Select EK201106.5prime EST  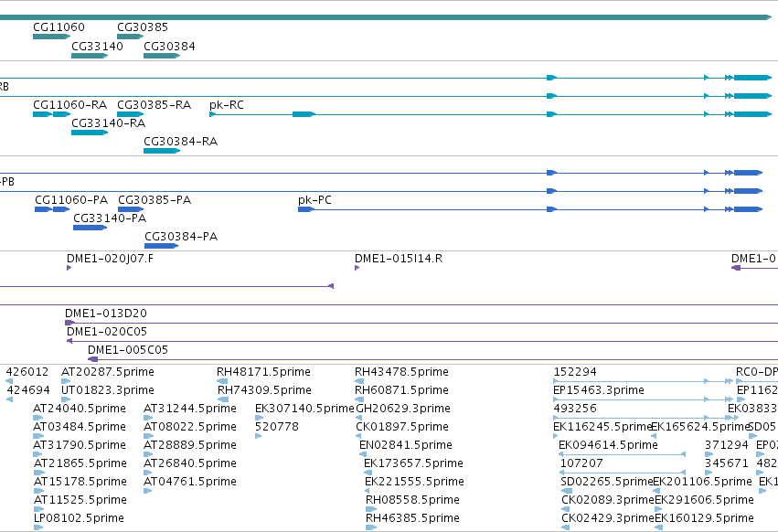coord(656,491)
